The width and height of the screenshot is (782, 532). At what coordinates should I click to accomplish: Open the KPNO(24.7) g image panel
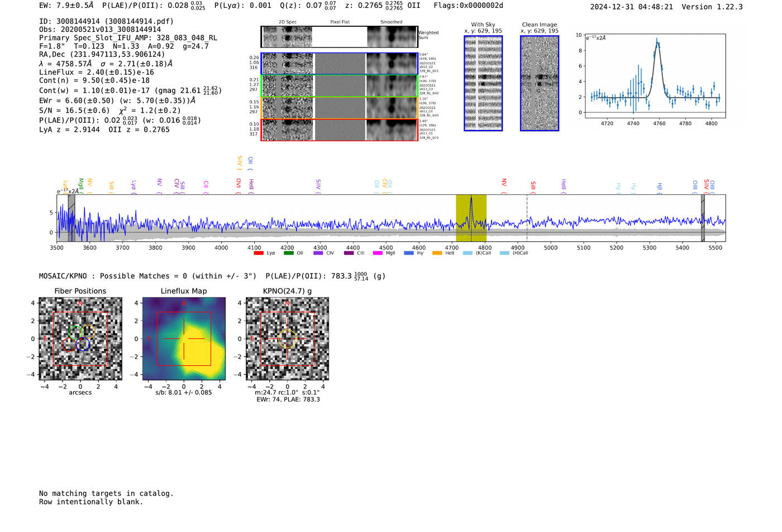287,339
